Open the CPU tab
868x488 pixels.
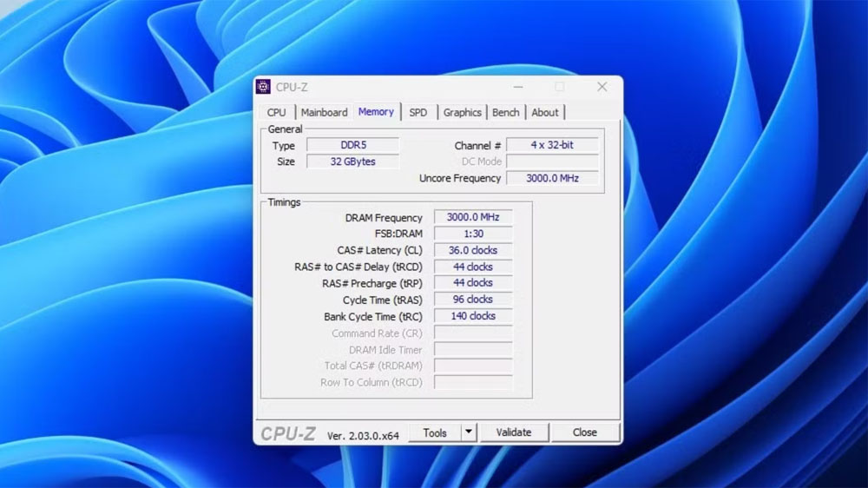(276, 112)
